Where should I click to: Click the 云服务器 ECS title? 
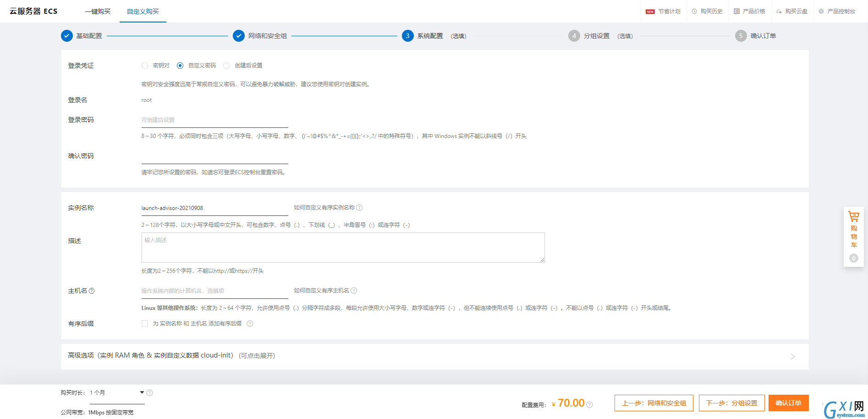pos(33,11)
